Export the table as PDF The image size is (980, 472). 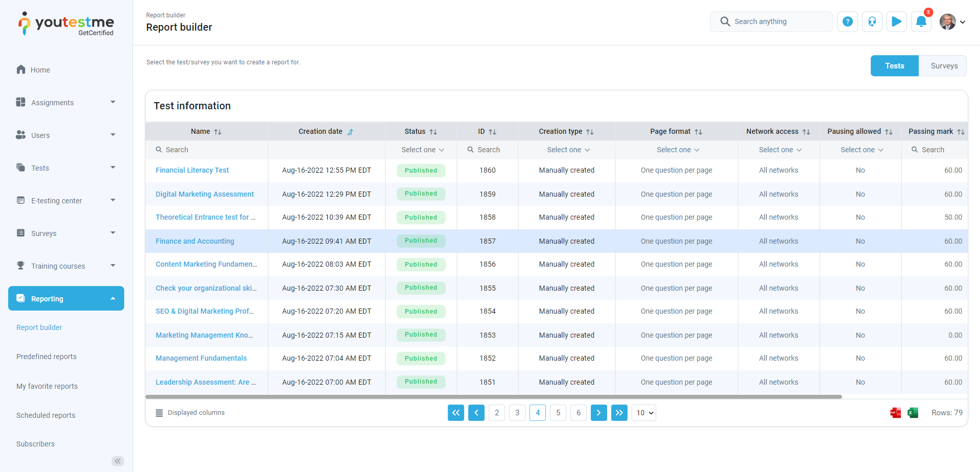[895, 413]
